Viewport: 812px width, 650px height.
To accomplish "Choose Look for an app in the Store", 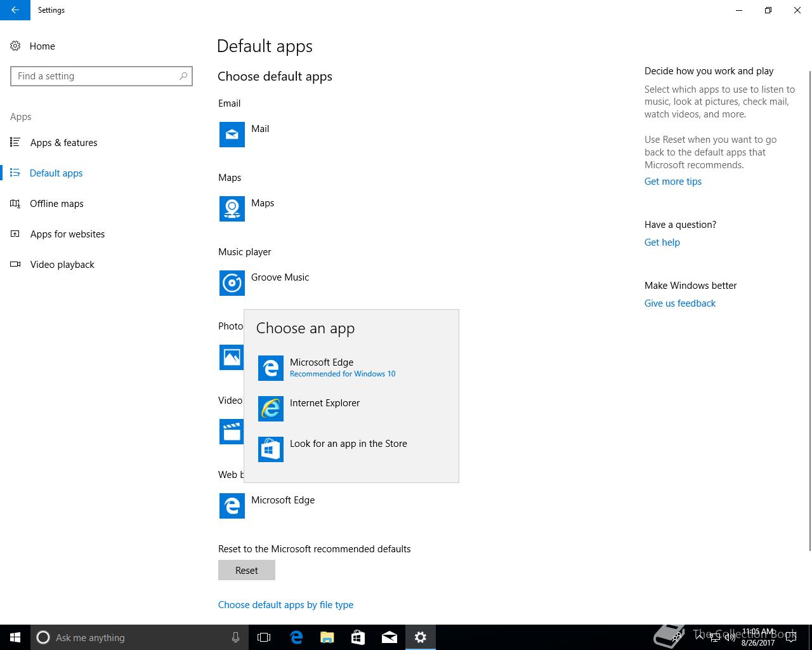I will point(351,449).
